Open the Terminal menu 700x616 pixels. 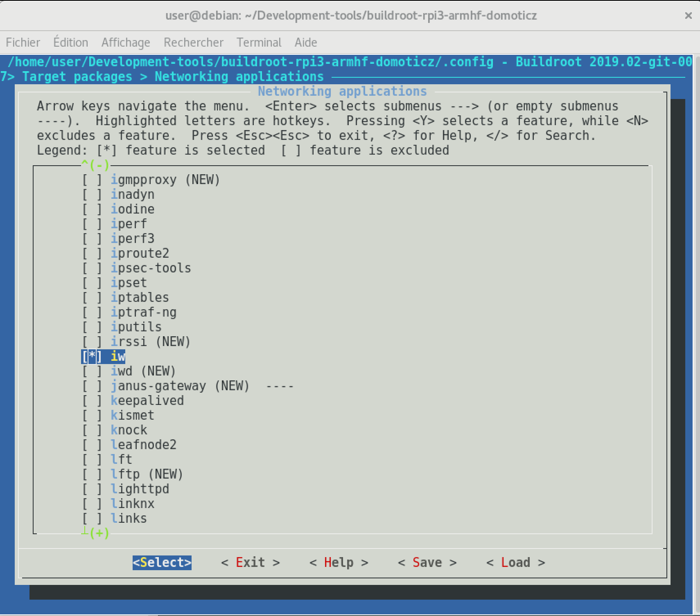click(259, 43)
